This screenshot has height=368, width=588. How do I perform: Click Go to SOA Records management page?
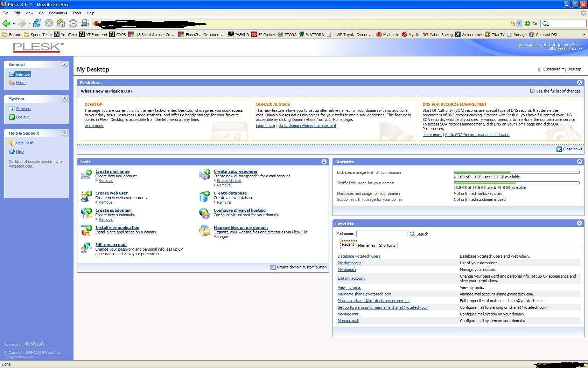pos(477,135)
